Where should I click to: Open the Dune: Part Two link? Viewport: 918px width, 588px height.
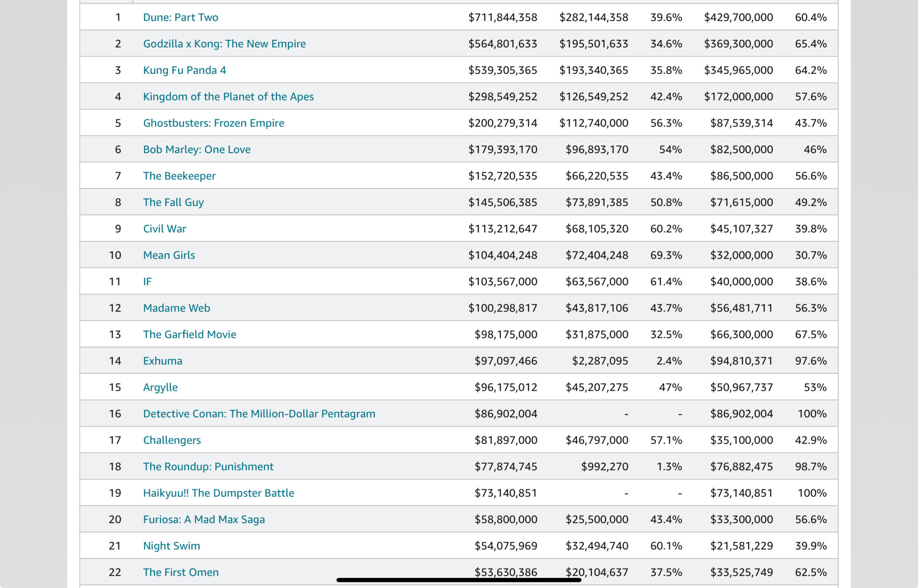tap(180, 17)
